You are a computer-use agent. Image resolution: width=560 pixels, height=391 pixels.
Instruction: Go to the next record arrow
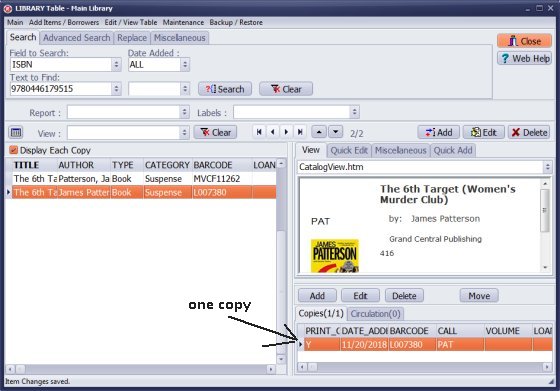pyautogui.click(x=286, y=132)
